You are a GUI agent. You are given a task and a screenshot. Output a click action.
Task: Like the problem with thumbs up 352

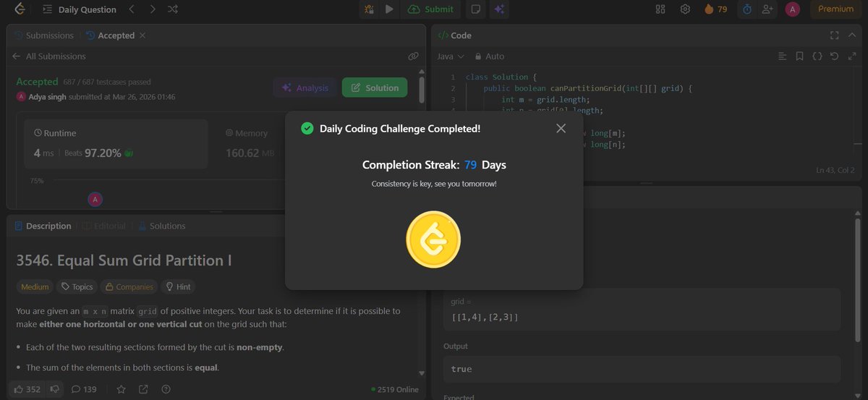coord(26,389)
